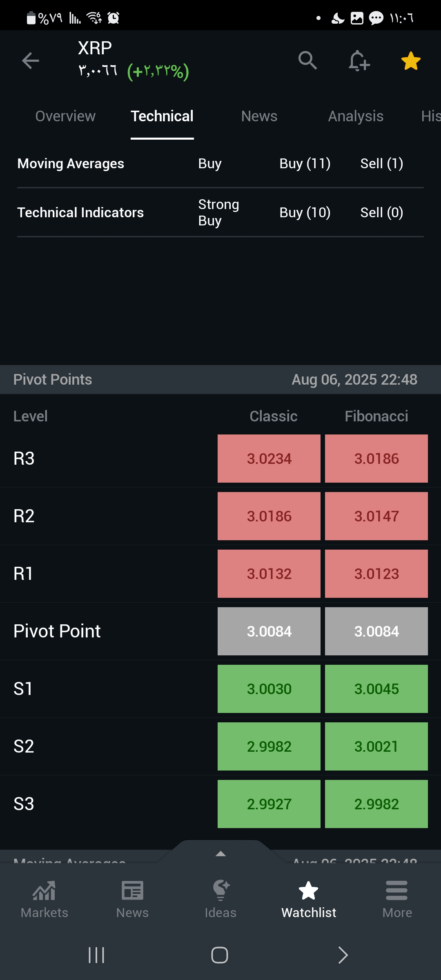Tap the Moving Averages summary row
Image resolution: width=441 pixels, height=980 pixels.
(220, 164)
